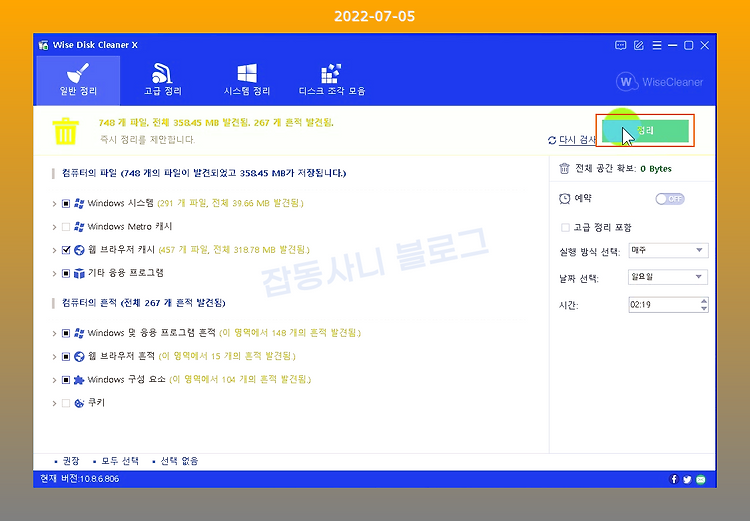Open the 날짜 선택 dropdown showing 일요일

pyautogui.click(x=668, y=277)
